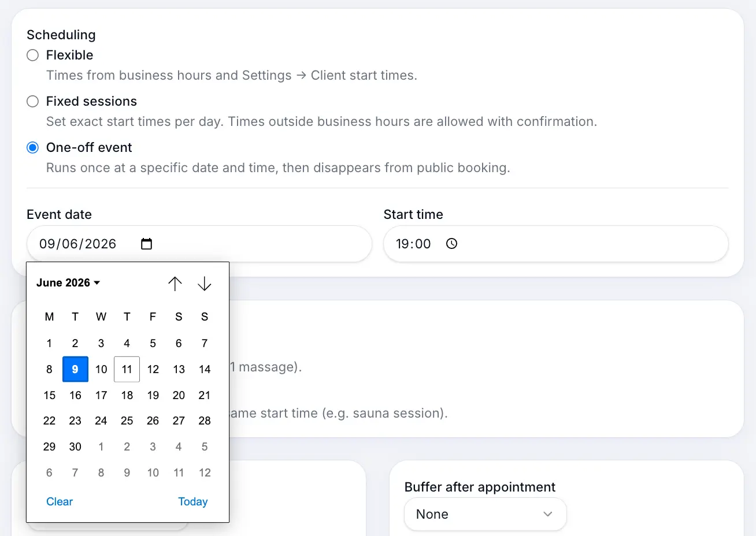Click the Event date input field
Viewport: 756px width, 536px height.
click(199, 244)
